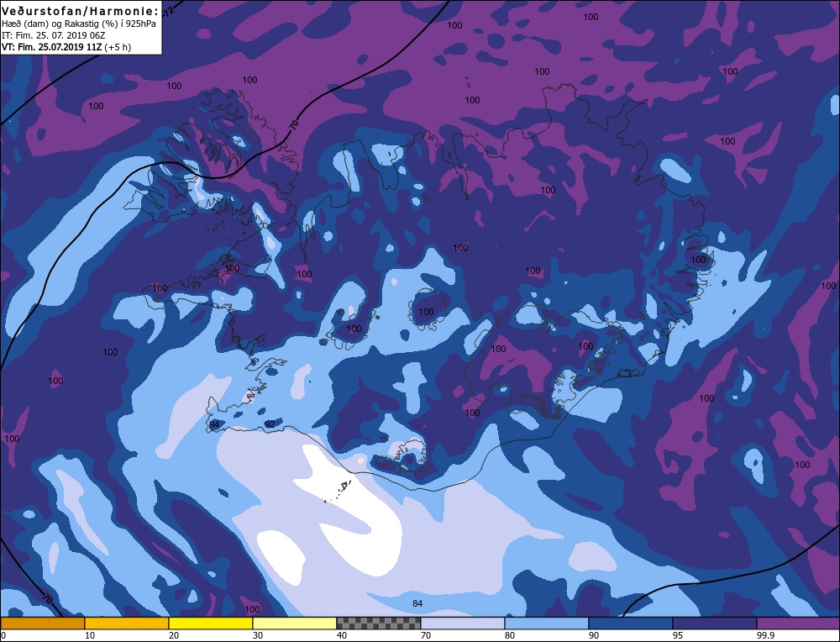Viewport: 840px width, 642px height.
Task: Click the legend scale label "40"
Action: pyautogui.click(x=343, y=635)
